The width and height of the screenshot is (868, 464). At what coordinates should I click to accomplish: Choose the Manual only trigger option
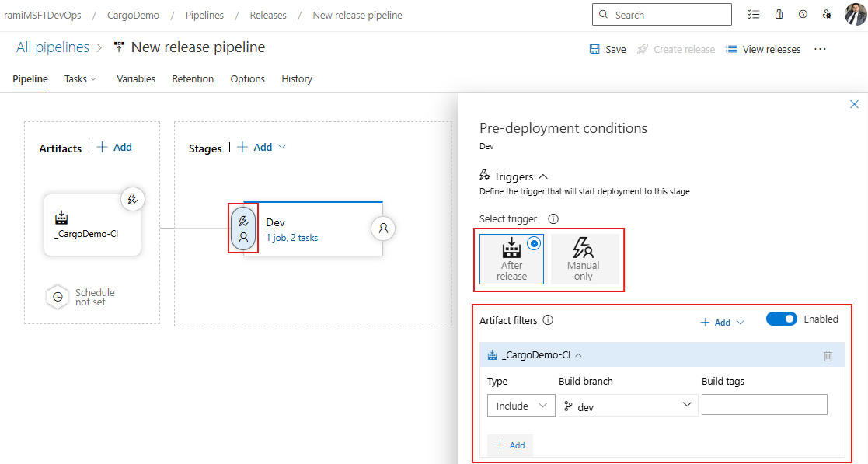tap(584, 258)
